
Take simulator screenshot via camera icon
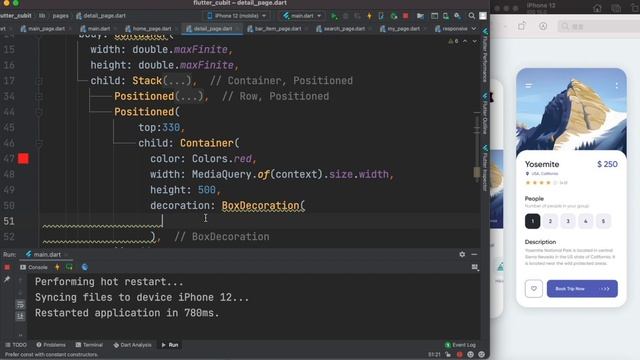(616, 8)
